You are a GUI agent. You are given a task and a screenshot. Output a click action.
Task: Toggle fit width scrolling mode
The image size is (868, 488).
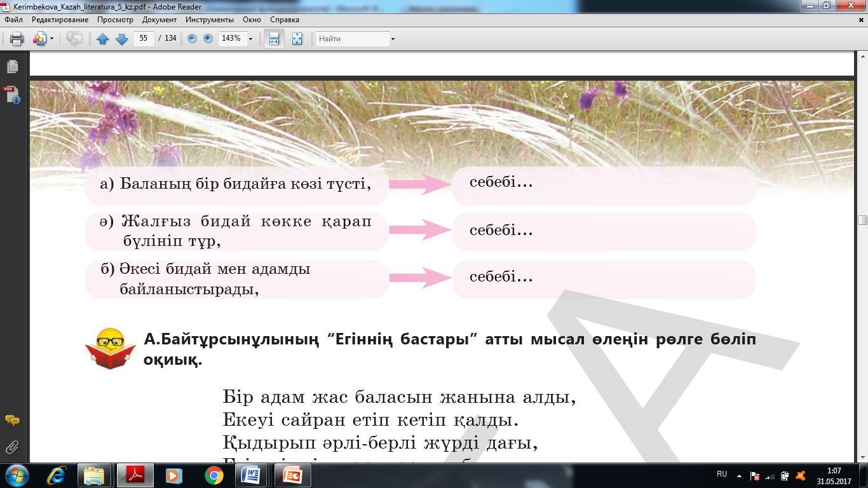[275, 39]
